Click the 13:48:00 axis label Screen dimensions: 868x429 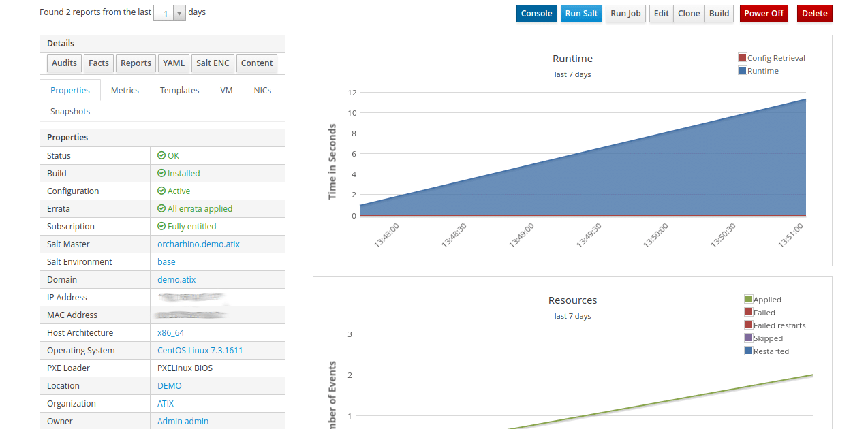pyautogui.click(x=386, y=234)
